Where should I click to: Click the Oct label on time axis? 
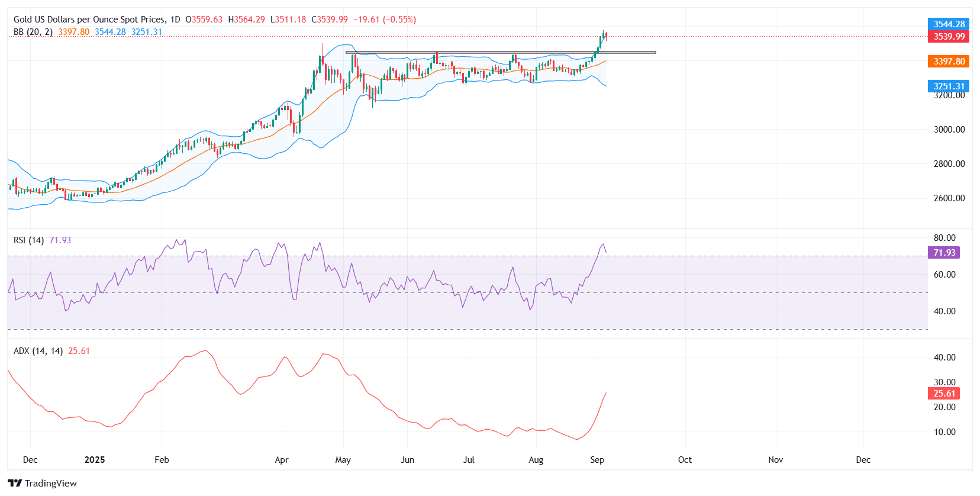[685, 460]
